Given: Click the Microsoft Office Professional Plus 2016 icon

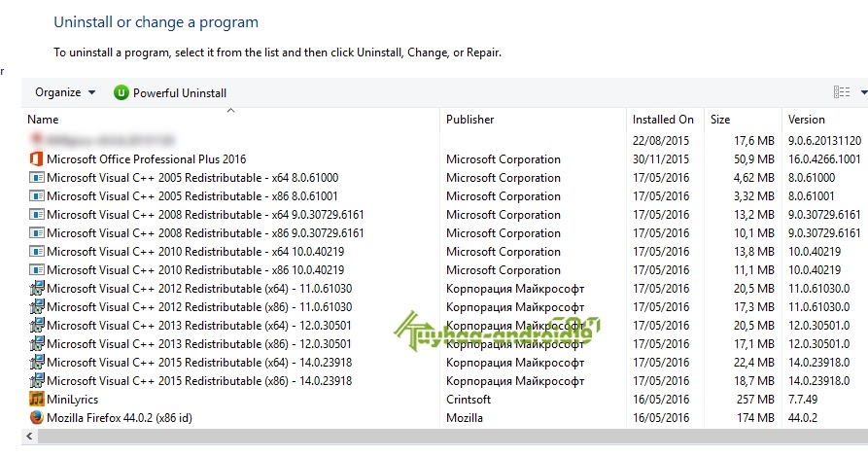Looking at the screenshot, I should [36, 159].
